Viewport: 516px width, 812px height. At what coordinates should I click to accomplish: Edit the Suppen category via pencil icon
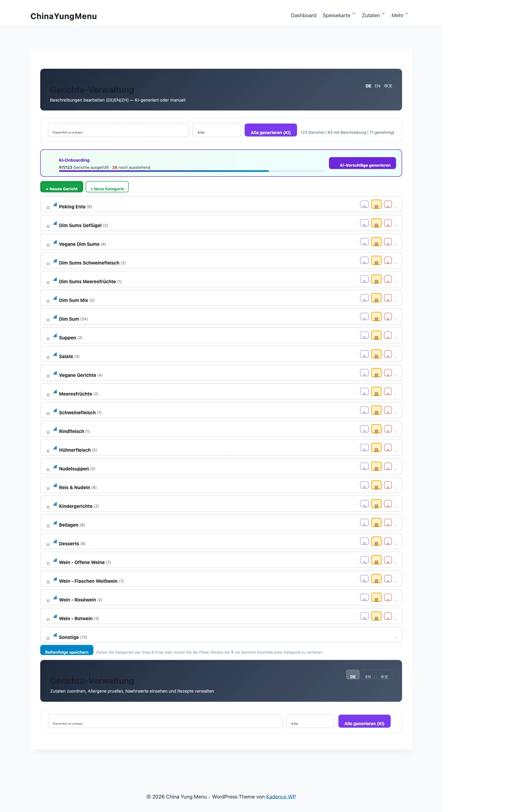(364, 335)
